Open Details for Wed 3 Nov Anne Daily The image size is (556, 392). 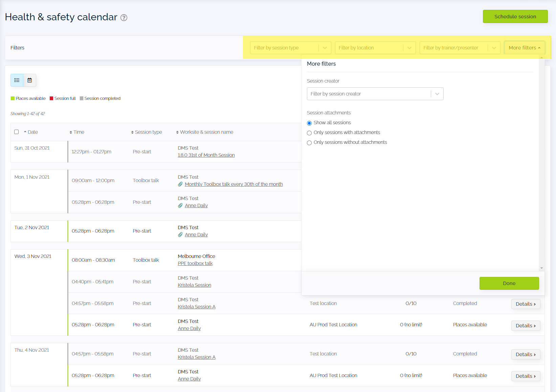[526, 326]
